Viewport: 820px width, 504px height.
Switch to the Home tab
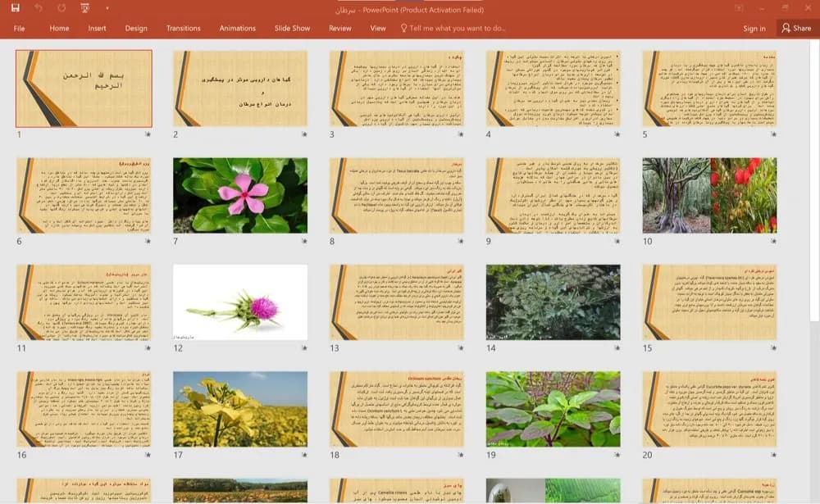(x=59, y=28)
